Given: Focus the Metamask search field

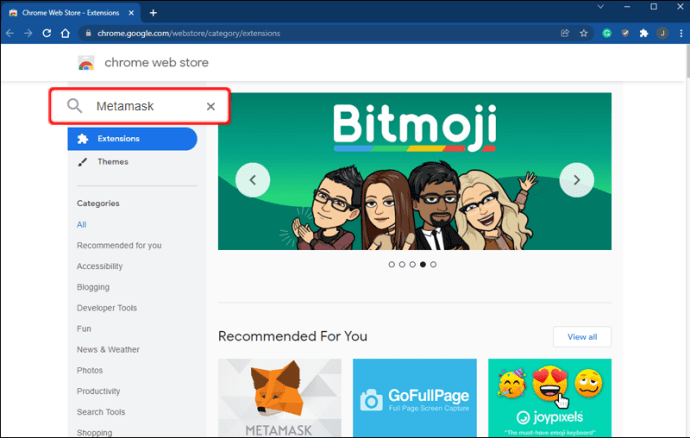Looking at the screenshot, I should tap(139, 106).
